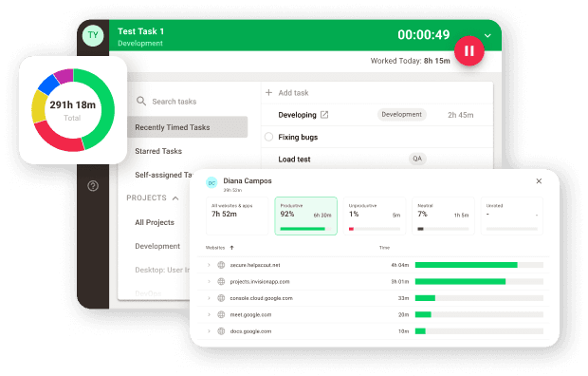
Task: Expand the docs.google.com row
Action: 209,331
